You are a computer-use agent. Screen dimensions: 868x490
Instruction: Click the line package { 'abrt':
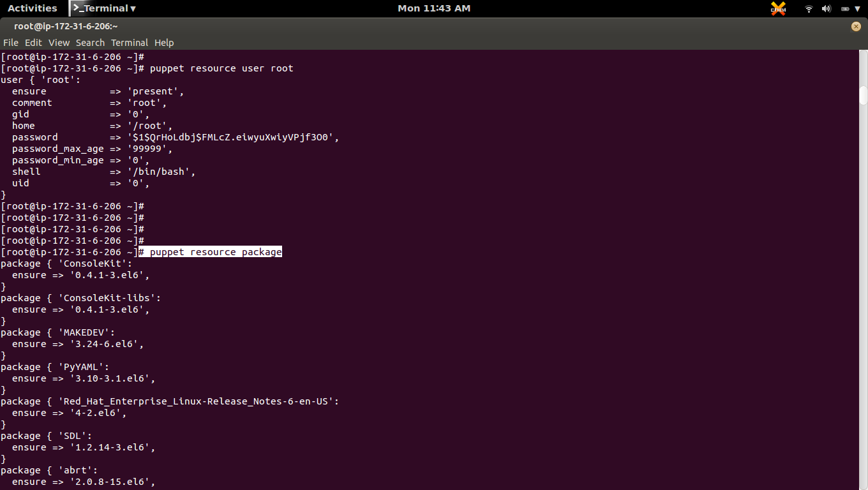pyautogui.click(x=49, y=470)
